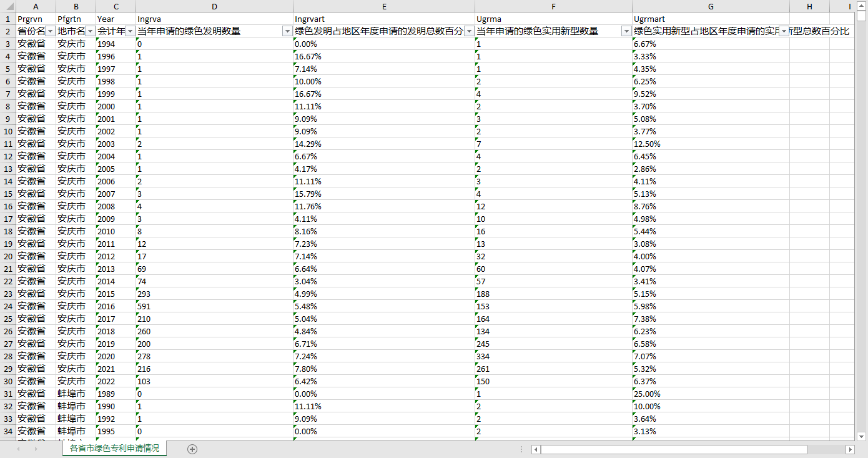
Task: Open the 会计年 filter dropdown
Action: 131,31
